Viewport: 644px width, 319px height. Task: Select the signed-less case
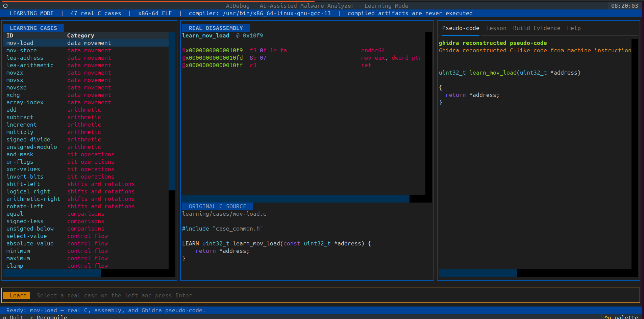[x=86, y=221]
